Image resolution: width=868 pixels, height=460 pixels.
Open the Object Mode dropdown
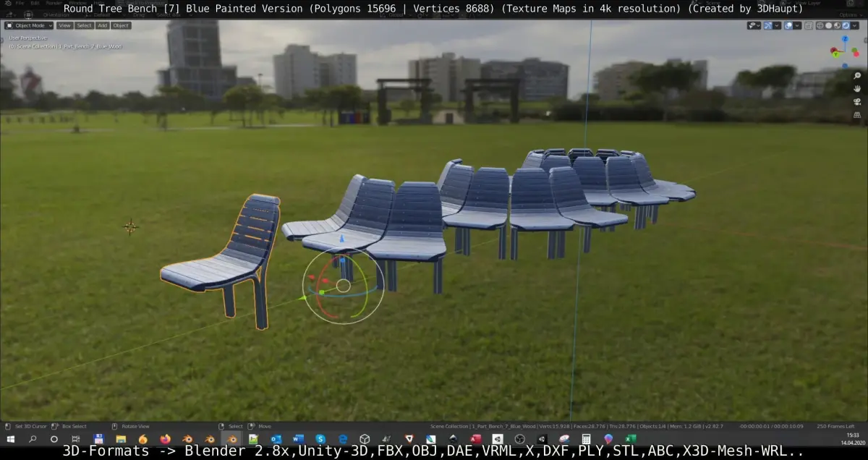29,25
